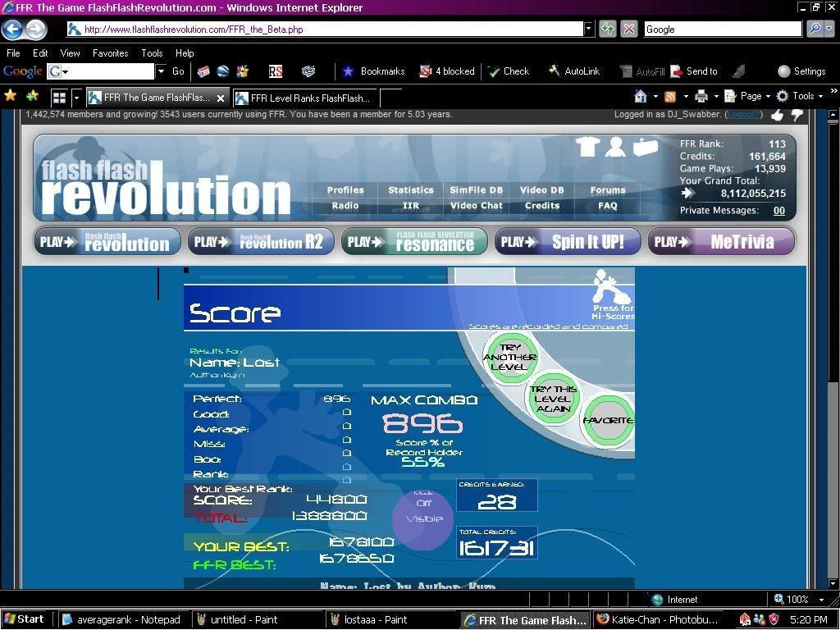The image size is (840, 630).
Task: Open the user profile silhouette icon
Action: pos(615,147)
